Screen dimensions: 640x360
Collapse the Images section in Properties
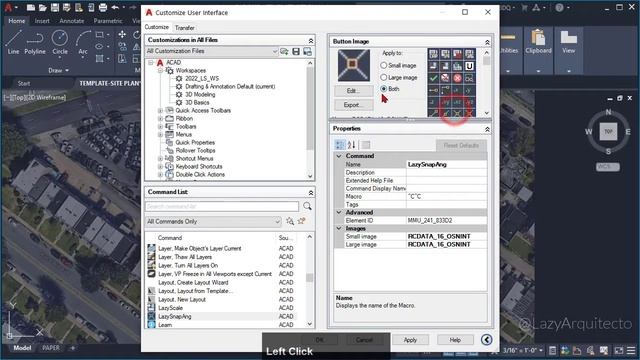[x=339, y=229]
